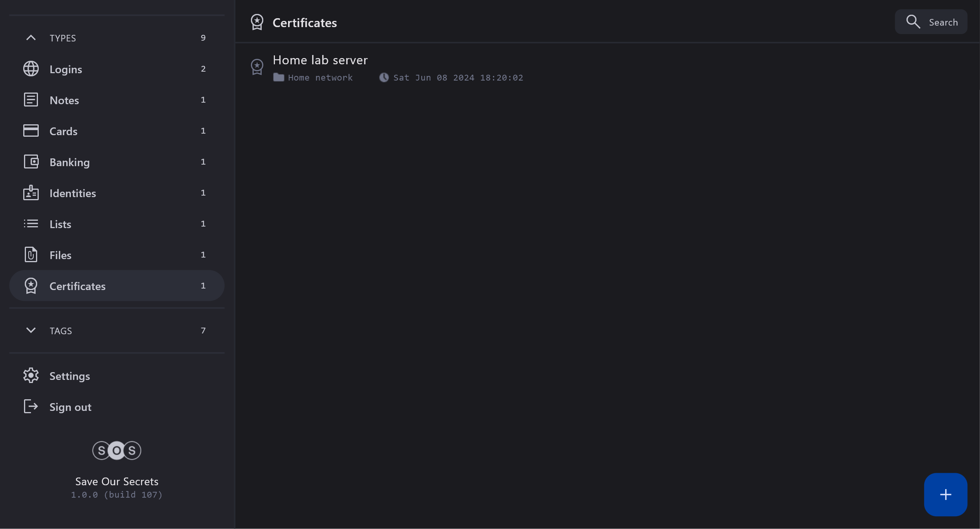Click the globe icon beside Logins
980x529 pixels.
click(31, 69)
